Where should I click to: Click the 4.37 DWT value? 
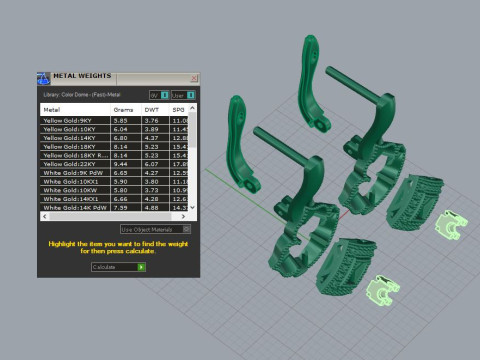[x=151, y=138]
